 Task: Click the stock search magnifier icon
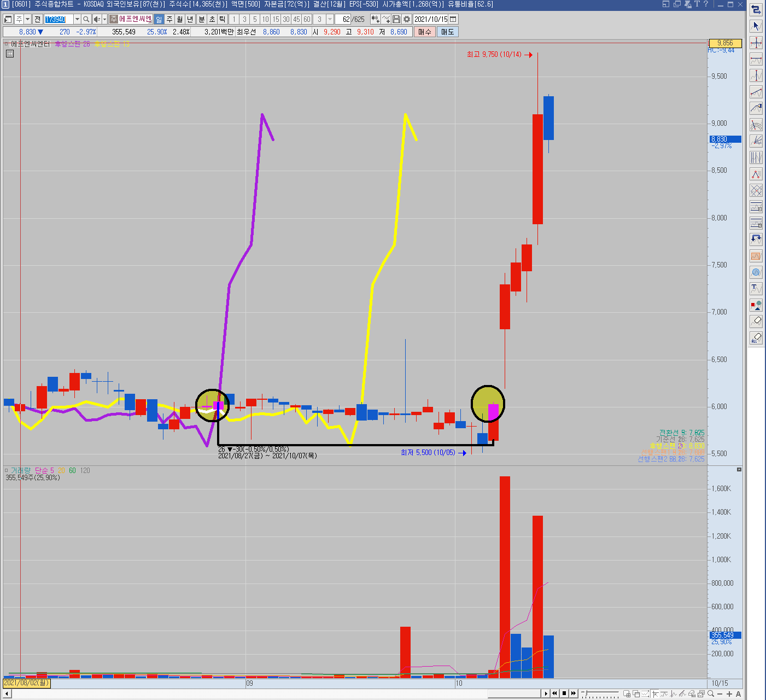86,19
